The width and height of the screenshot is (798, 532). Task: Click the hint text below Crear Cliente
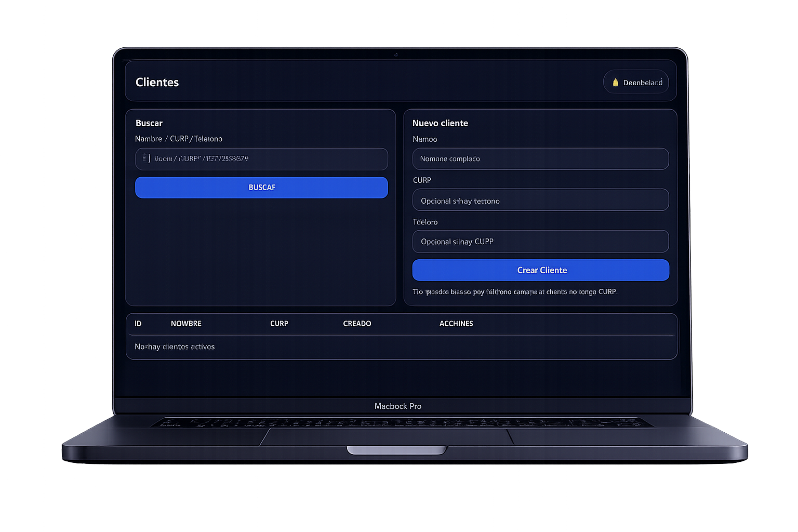tap(515, 292)
